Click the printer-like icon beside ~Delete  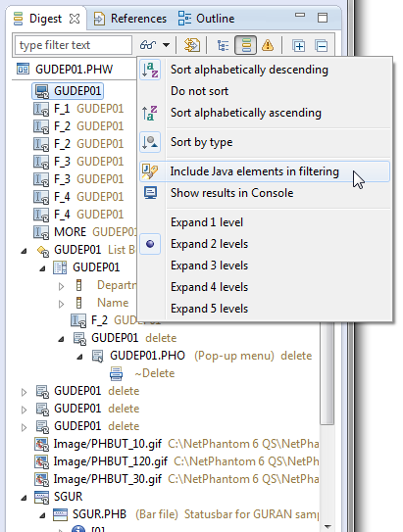[x=116, y=373]
